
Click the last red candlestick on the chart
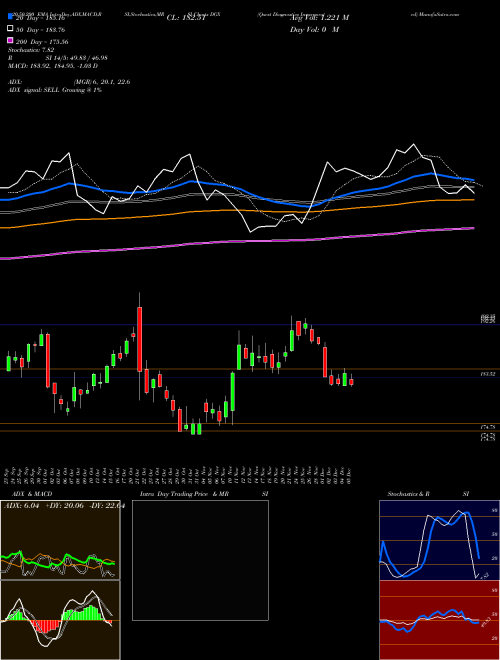(351, 381)
